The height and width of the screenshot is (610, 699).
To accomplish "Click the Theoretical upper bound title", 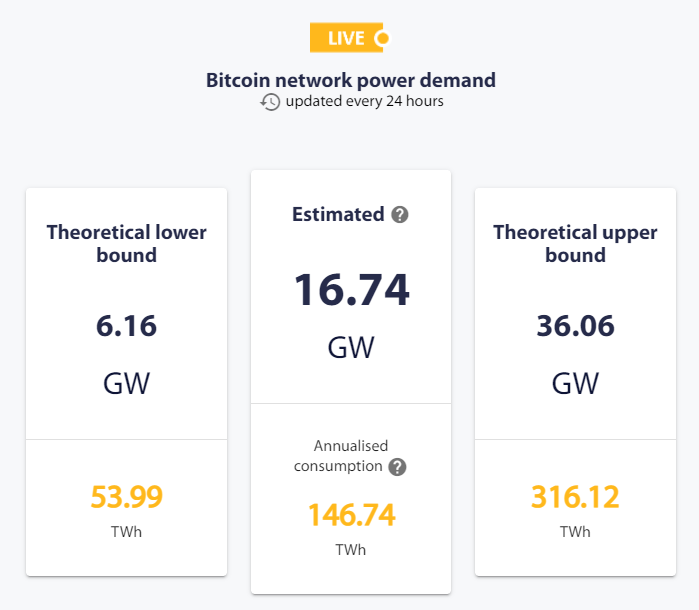I will pyautogui.click(x=575, y=243).
